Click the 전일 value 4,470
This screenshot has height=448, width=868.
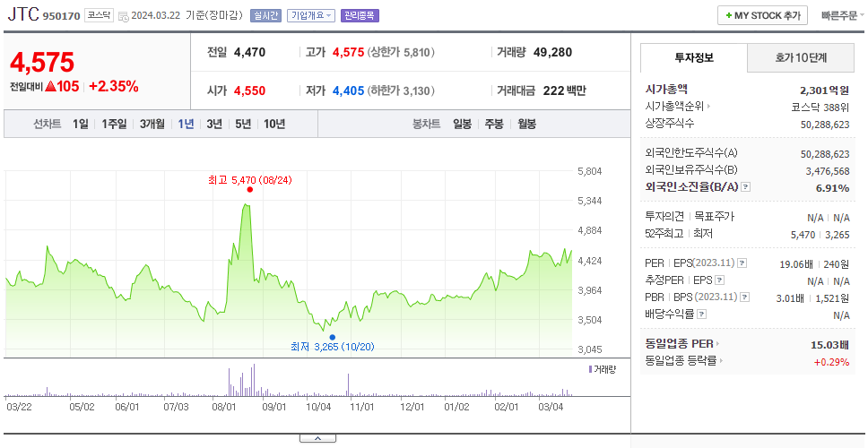249,53
